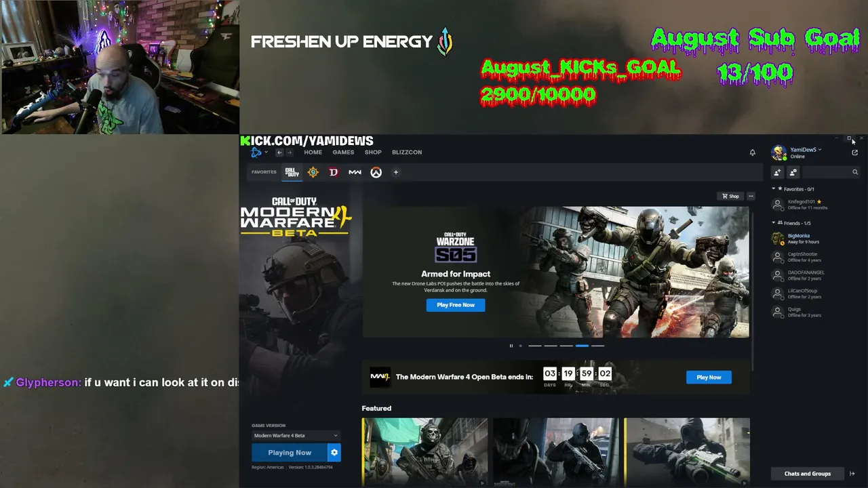Click the Featured section heading

[x=376, y=408]
